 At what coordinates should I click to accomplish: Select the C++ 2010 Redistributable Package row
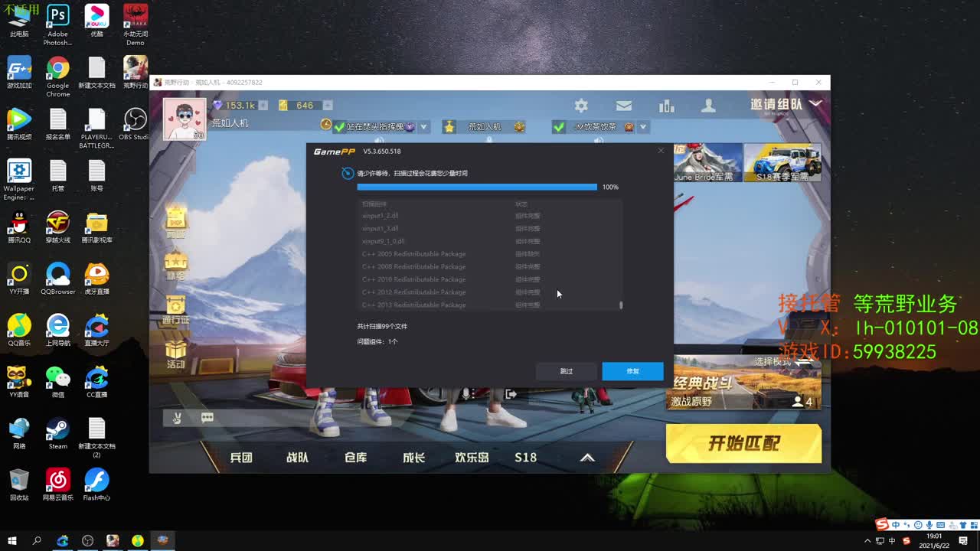(x=490, y=279)
